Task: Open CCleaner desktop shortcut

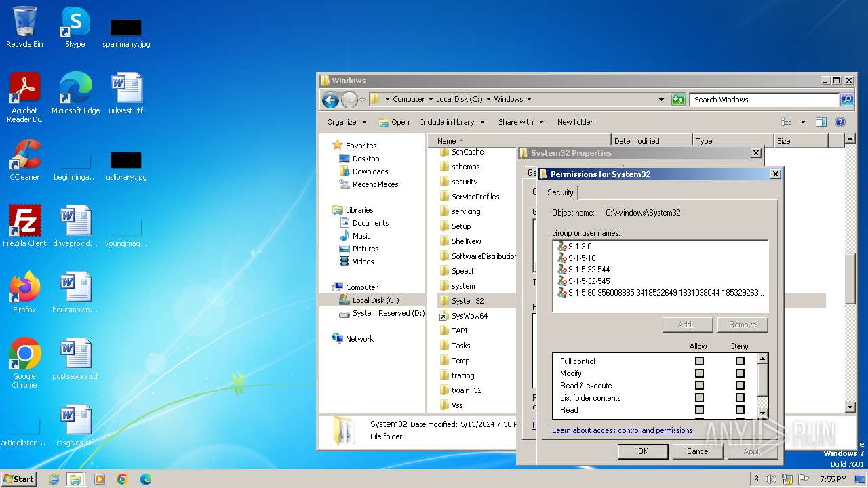Action: [24, 155]
